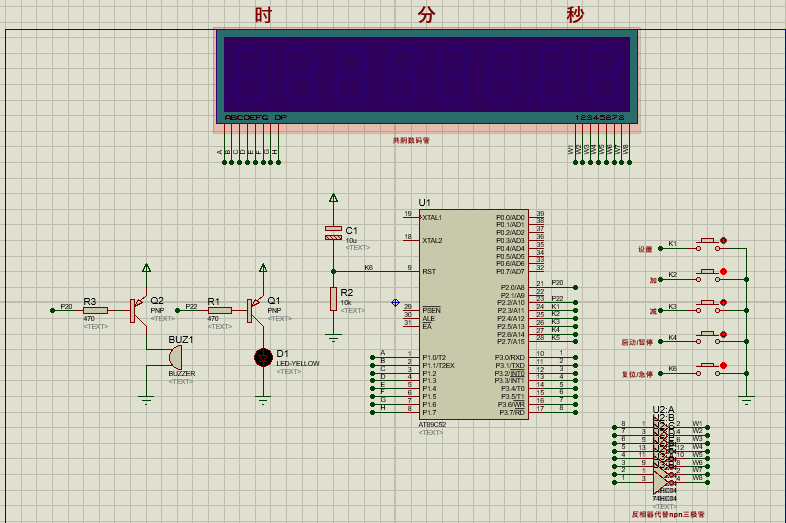The image size is (786, 523).
Task: Click the ABCDEFG DP segment label on display
Action: tap(256, 117)
